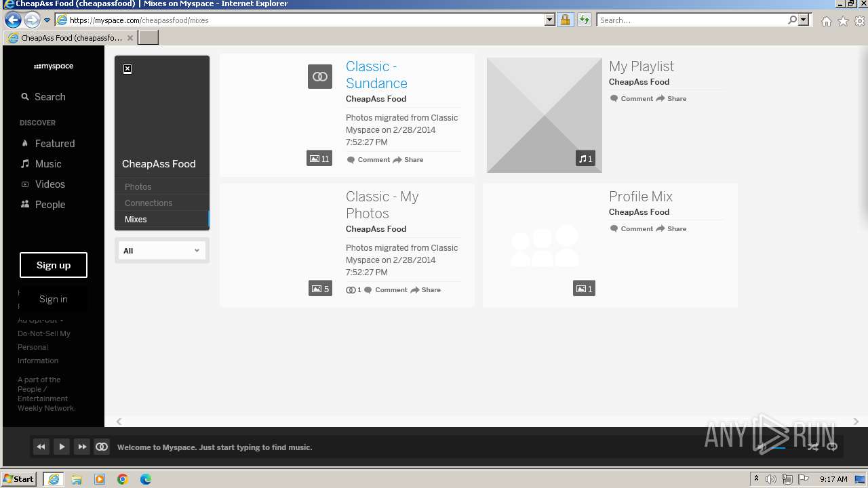Click the 5 photos badge on My Photos
Image resolution: width=868 pixels, height=488 pixels.
click(x=320, y=289)
